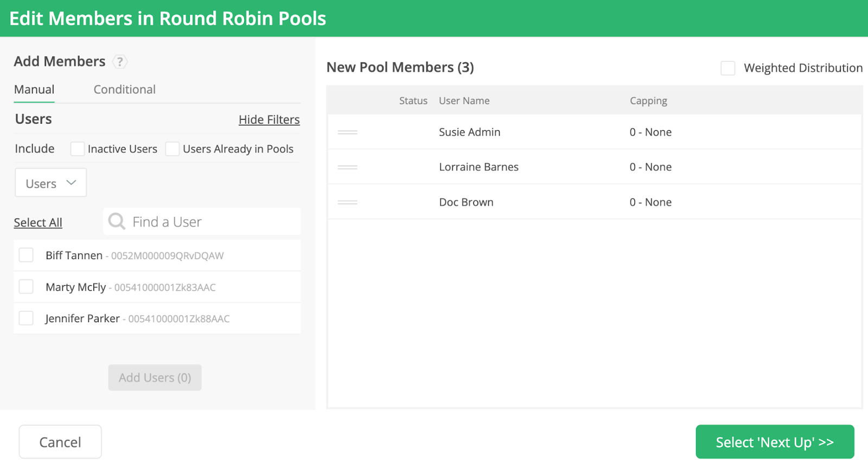The width and height of the screenshot is (868, 468).
Task: Include Users Already in Pools checkbox
Action: pos(173,149)
